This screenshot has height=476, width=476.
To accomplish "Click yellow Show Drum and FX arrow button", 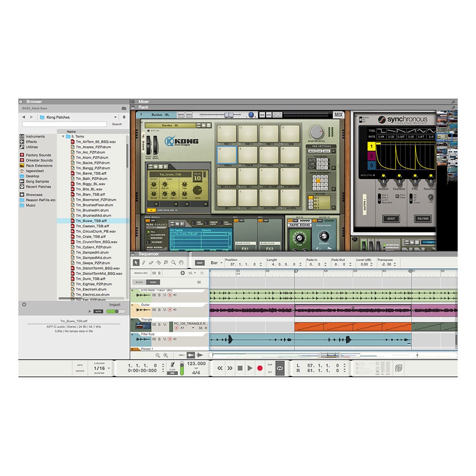I will [x=151, y=210].
